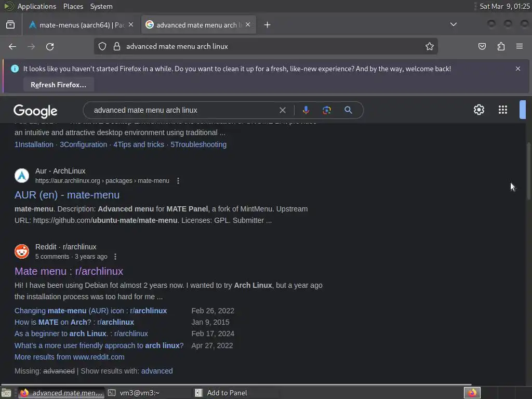Open What's a more user friendly approach link
The height and width of the screenshot is (399, 532).
coord(99,345)
